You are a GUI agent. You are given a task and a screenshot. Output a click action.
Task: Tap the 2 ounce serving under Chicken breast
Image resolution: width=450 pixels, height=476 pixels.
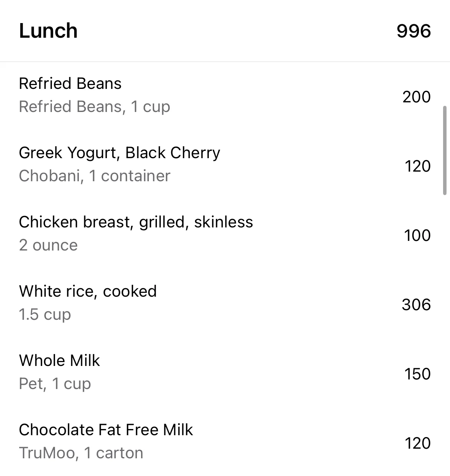pos(48,246)
